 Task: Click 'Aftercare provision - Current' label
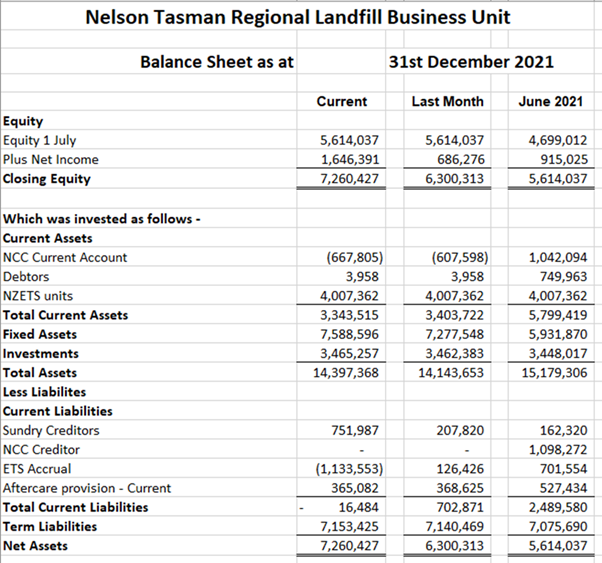click(x=87, y=488)
